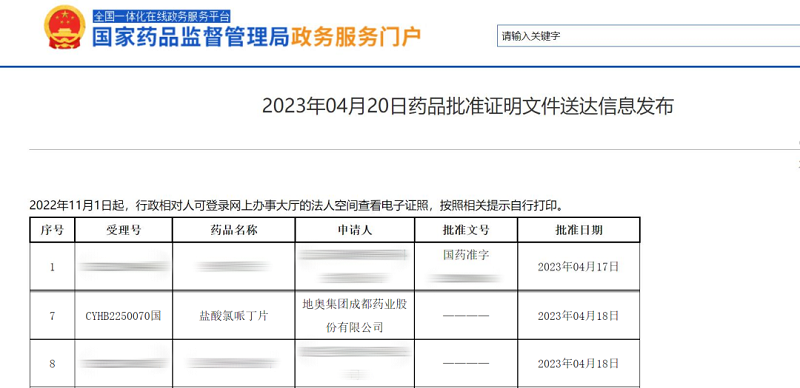Screen dimensions: 800x388
Task: Click the 2022年11月1日起 notice sentence
Action: click(x=297, y=205)
